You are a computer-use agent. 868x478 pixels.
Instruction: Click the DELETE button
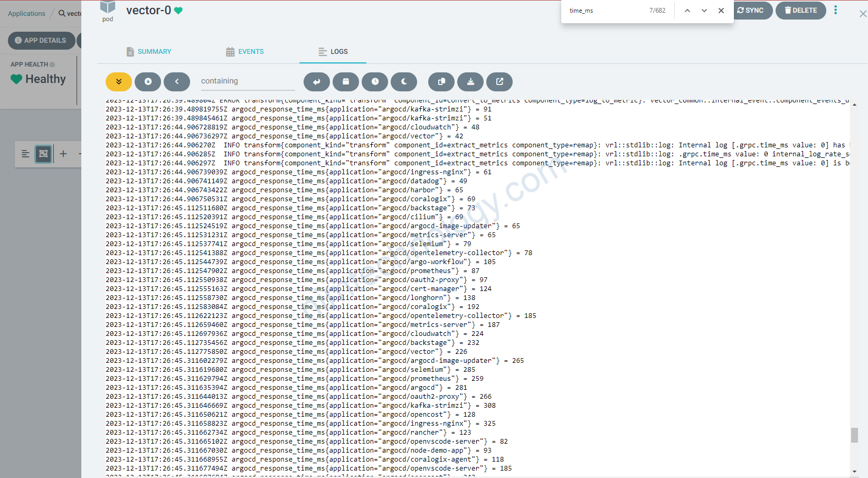tap(800, 11)
